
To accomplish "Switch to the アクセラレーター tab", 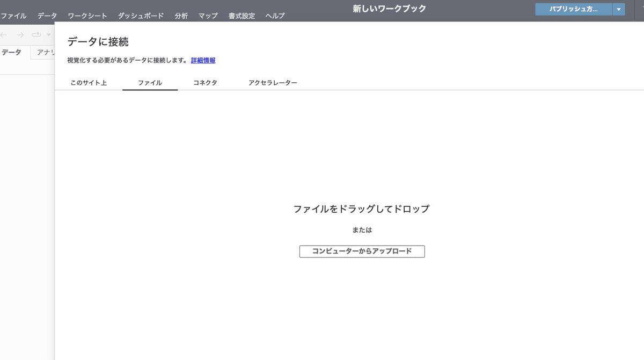I will 273,83.
